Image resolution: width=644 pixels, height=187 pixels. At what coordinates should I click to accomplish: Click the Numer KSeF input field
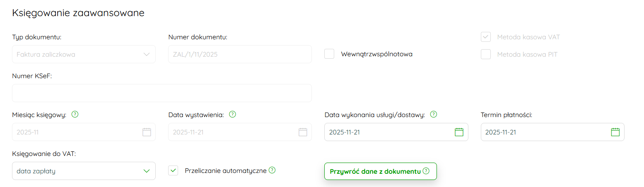point(162,93)
